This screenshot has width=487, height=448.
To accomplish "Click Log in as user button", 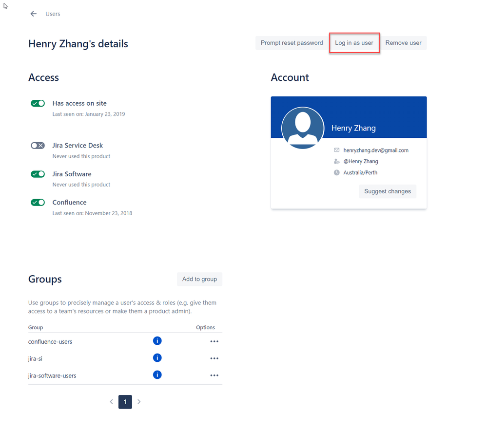I will 354,43.
